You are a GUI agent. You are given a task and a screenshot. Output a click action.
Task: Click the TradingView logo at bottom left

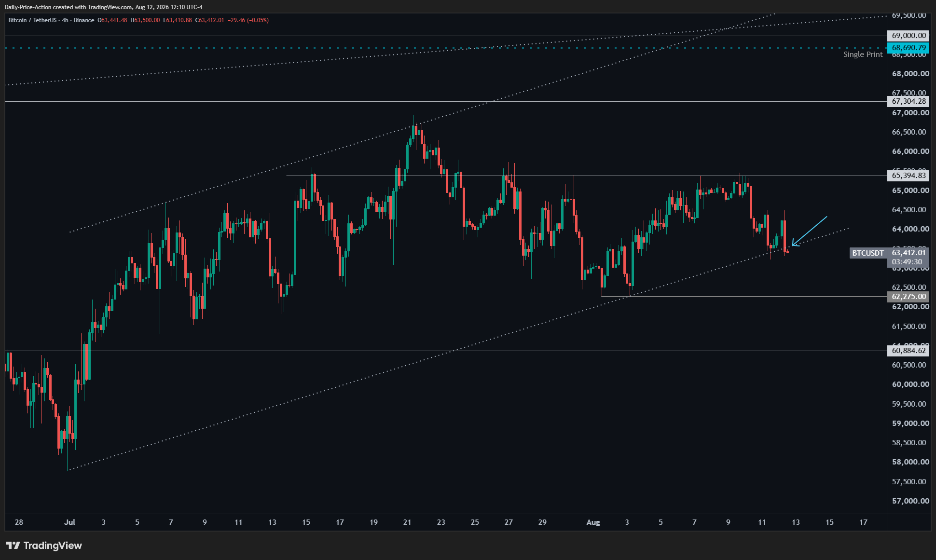pos(44,546)
